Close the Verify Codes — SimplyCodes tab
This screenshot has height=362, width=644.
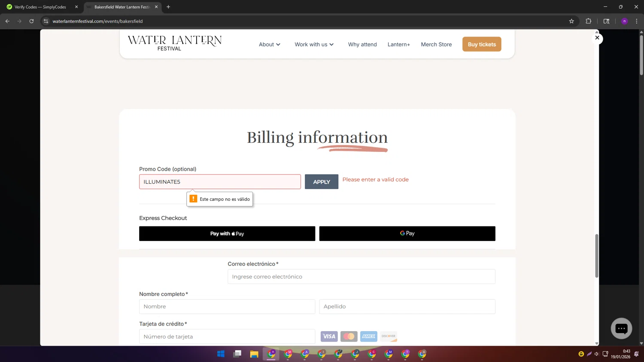coord(76,7)
